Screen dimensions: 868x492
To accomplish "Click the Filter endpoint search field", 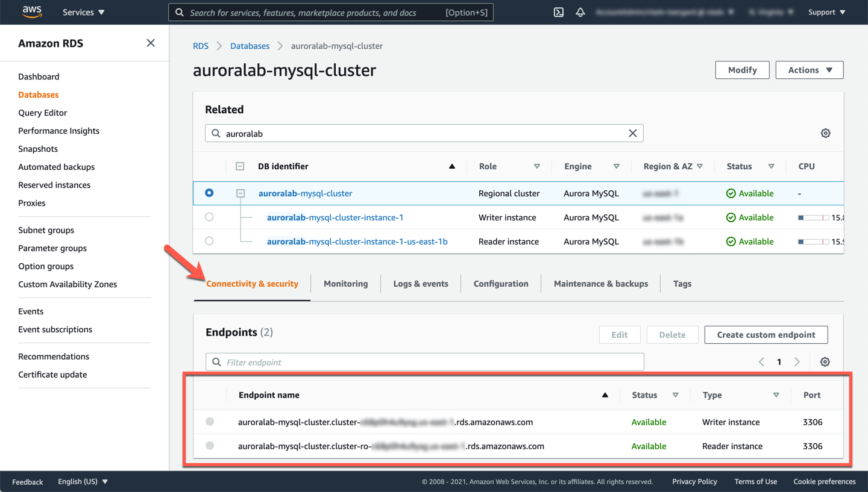I will [424, 362].
